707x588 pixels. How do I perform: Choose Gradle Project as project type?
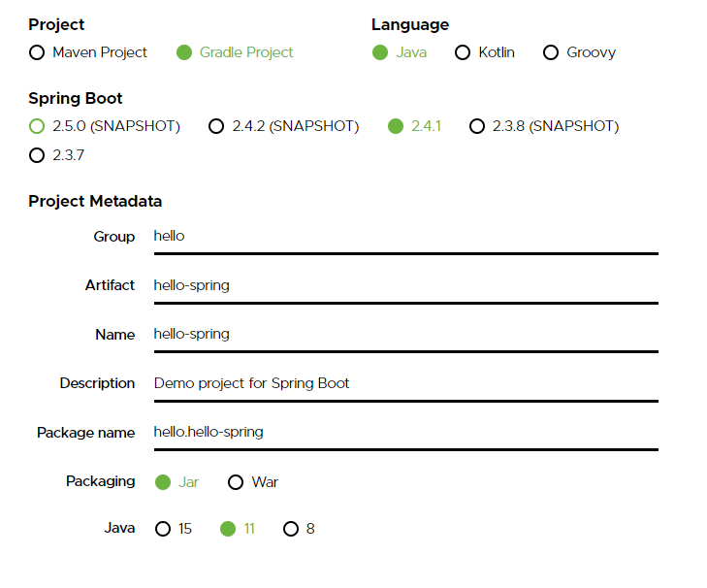pyautogui.click(x=184, y=52)
